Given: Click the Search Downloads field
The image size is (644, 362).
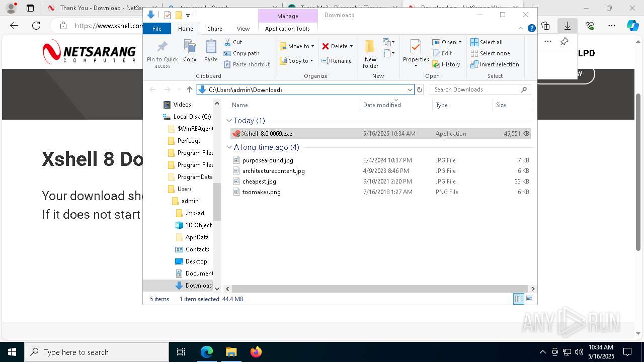Looking at the screenshot, I should 480,89.
